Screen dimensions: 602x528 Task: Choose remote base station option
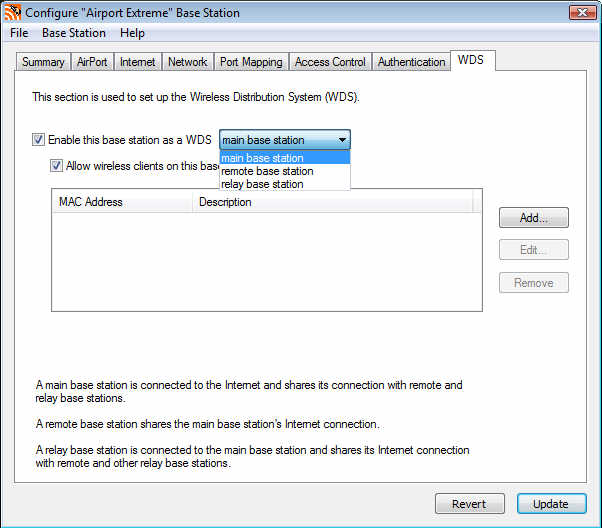coord(285,171)
